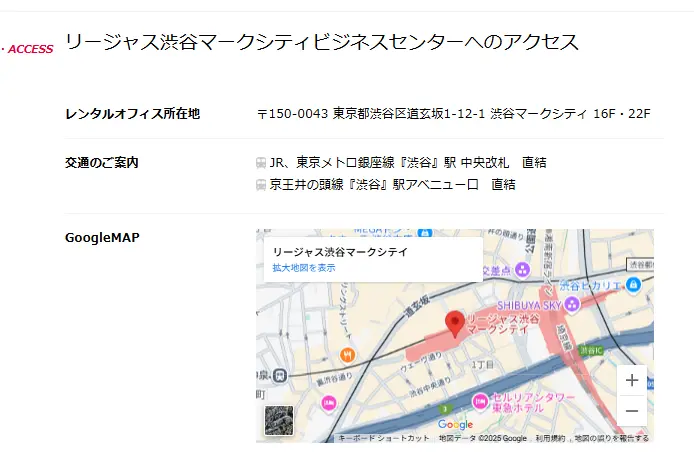Click the 渋谷IC green label on map
The height and width of the screenshot is (455, 694).
point(591,351)
